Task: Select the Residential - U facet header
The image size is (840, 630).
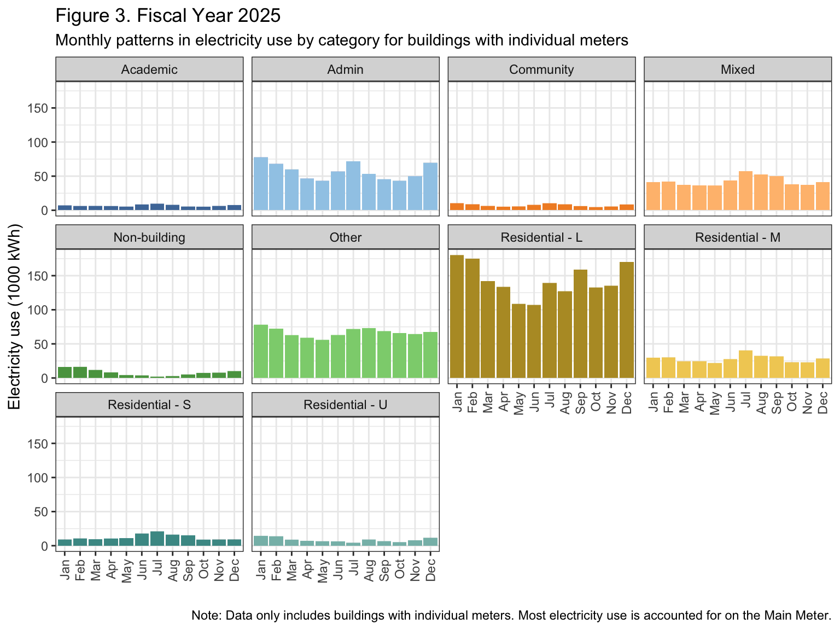Action: tap(345, 405)
